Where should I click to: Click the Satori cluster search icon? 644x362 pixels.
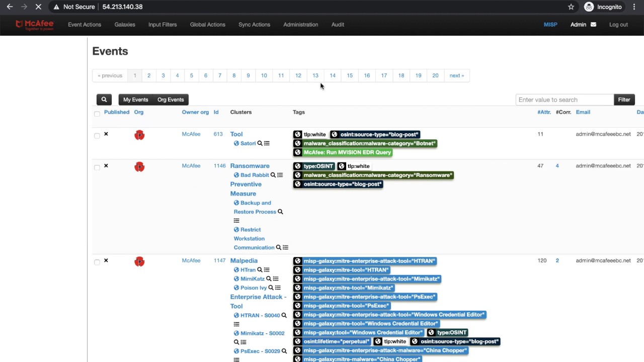260,143
